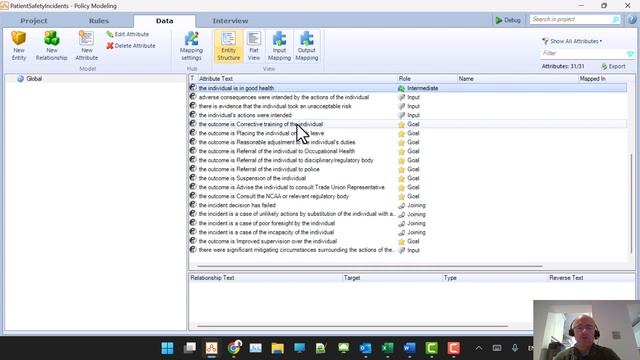640x360 pixels.
Task: Sort by Relationship Text column
Action: [x=266, y=278]
